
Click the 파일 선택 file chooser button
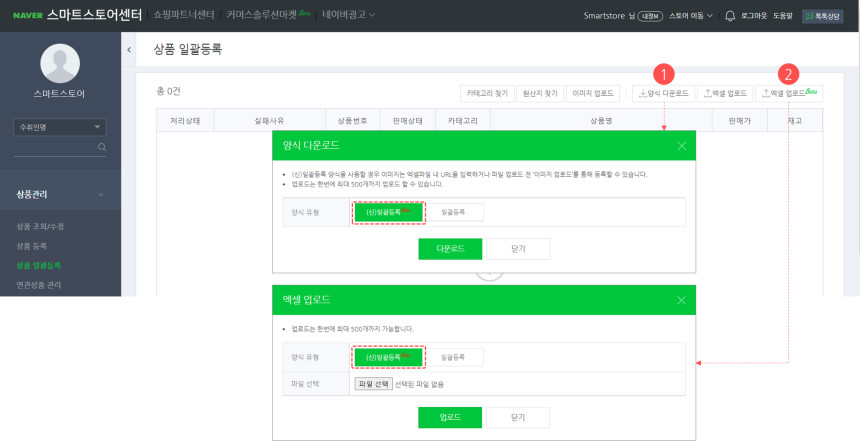374,384
